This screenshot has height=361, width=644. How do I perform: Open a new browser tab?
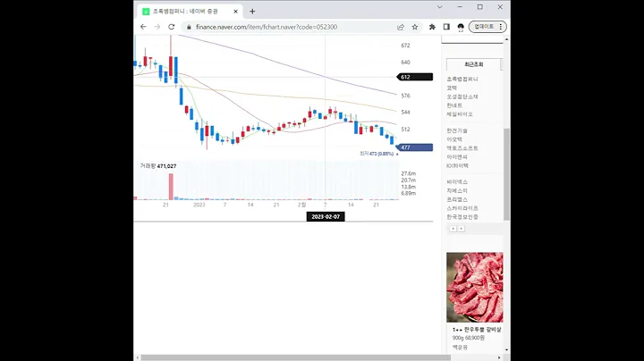[252, 12]
